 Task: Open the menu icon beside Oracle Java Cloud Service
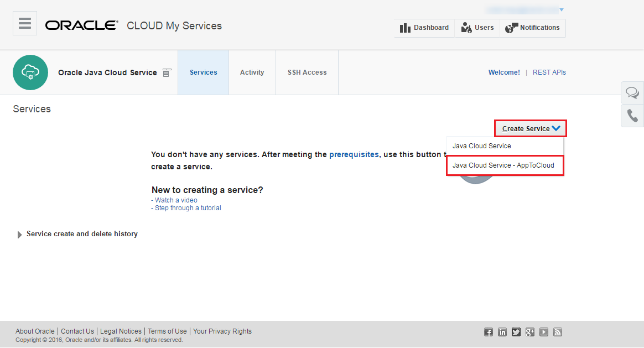coord(167,72)
